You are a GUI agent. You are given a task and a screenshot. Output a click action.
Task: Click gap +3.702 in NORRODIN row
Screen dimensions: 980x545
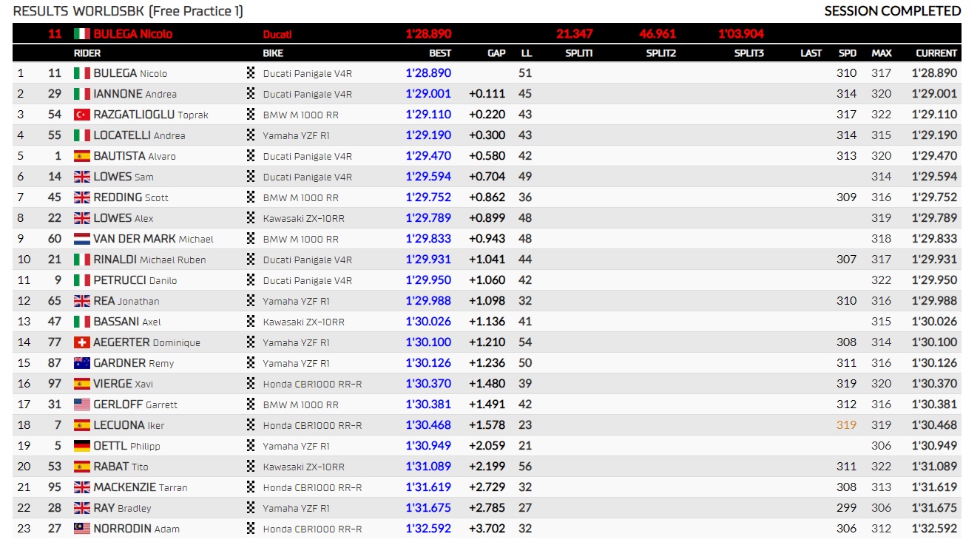[x=487, y=529]
